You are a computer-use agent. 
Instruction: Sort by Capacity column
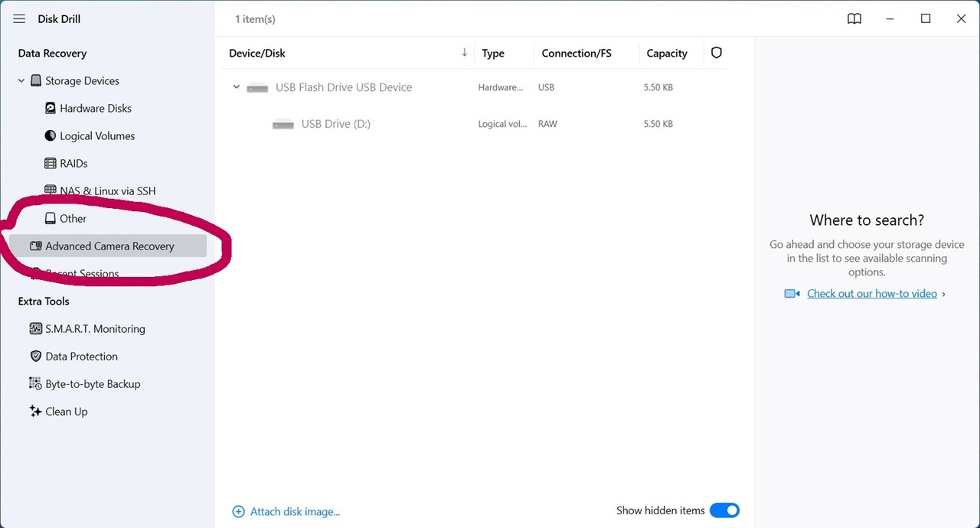coord(667,53)
